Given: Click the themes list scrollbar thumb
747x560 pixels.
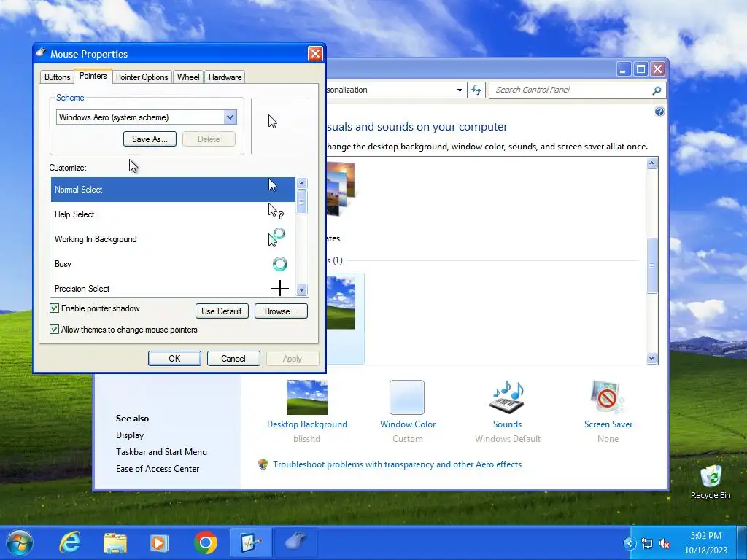Looking at the screenshot, I should (651, 265).
